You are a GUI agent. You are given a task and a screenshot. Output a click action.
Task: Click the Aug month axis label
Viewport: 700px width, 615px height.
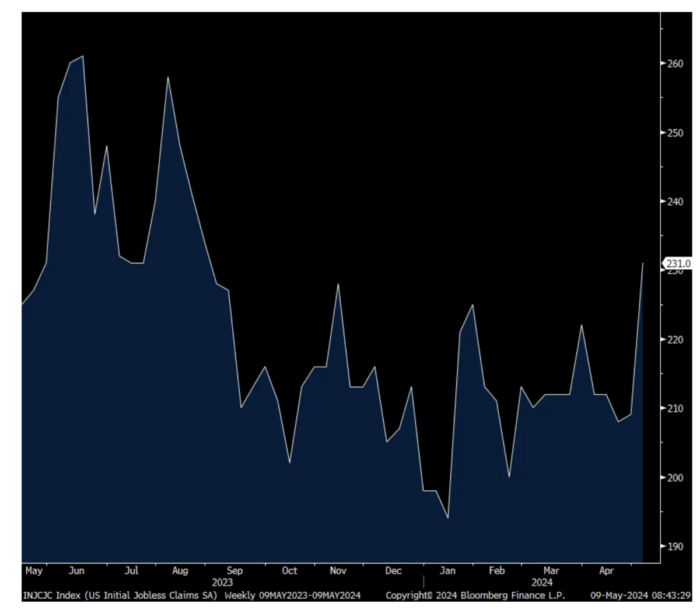coord(180,571)
